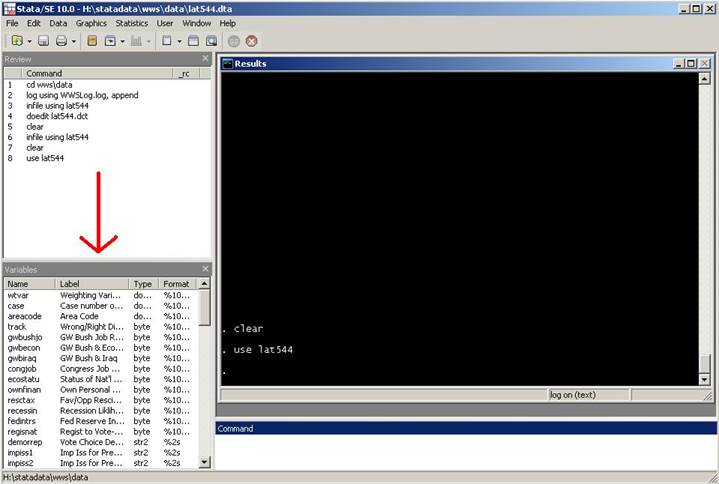Open the Graphics menu
Screen dimensions: 719x484
coord(91,22)
